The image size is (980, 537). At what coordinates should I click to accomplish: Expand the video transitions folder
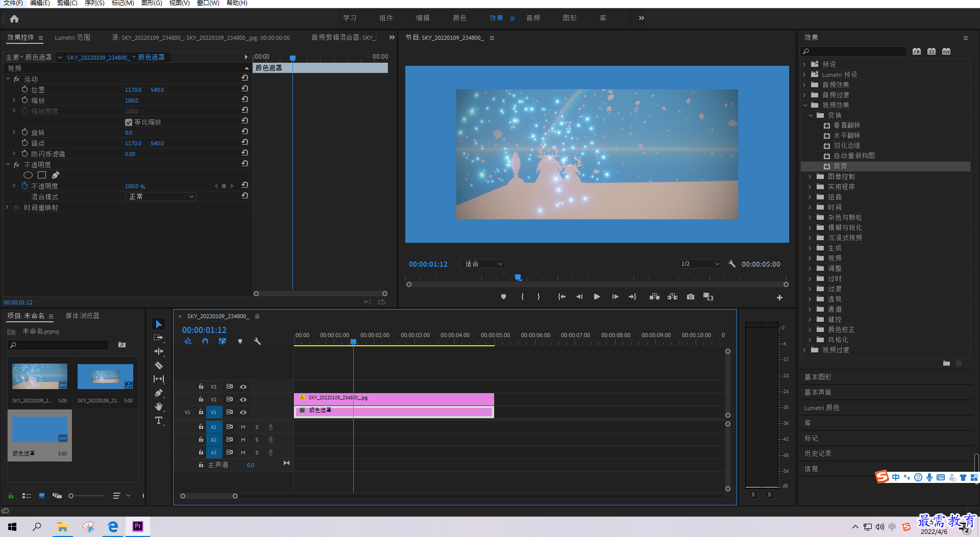coord(804,350)
